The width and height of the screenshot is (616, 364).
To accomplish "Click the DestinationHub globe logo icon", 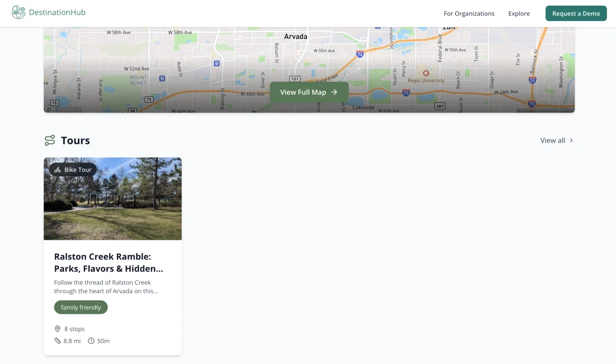I will (x=18, y=12).
